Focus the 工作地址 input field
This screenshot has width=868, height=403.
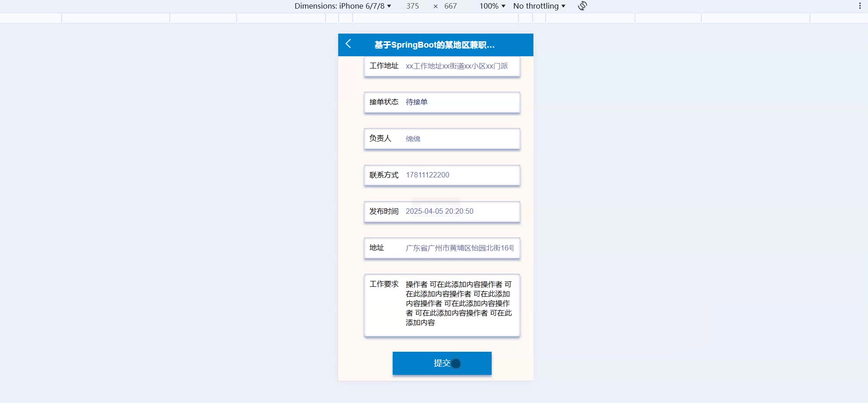(x=460, y=66)
